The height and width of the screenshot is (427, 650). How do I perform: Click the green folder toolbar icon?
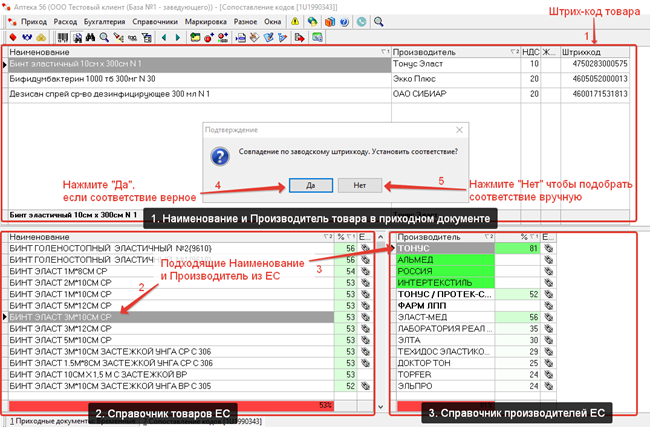pyautogui.click(x=195, y=38)
